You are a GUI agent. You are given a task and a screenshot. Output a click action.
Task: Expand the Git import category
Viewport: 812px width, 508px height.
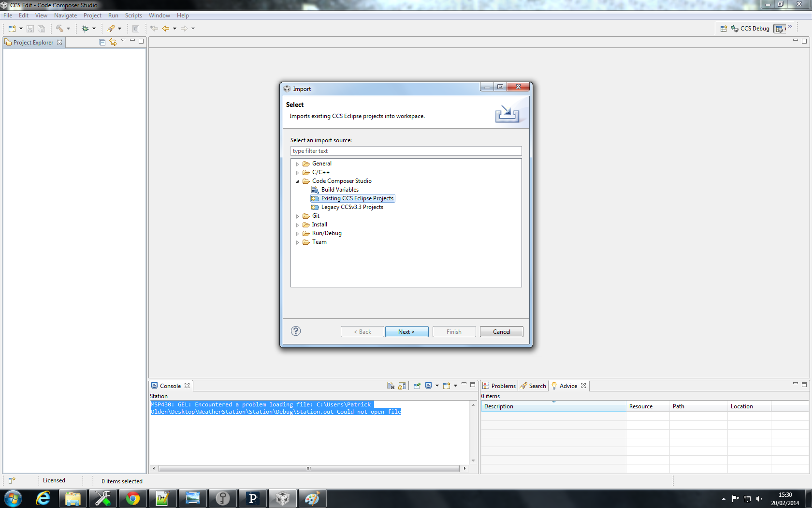(297, 216)
